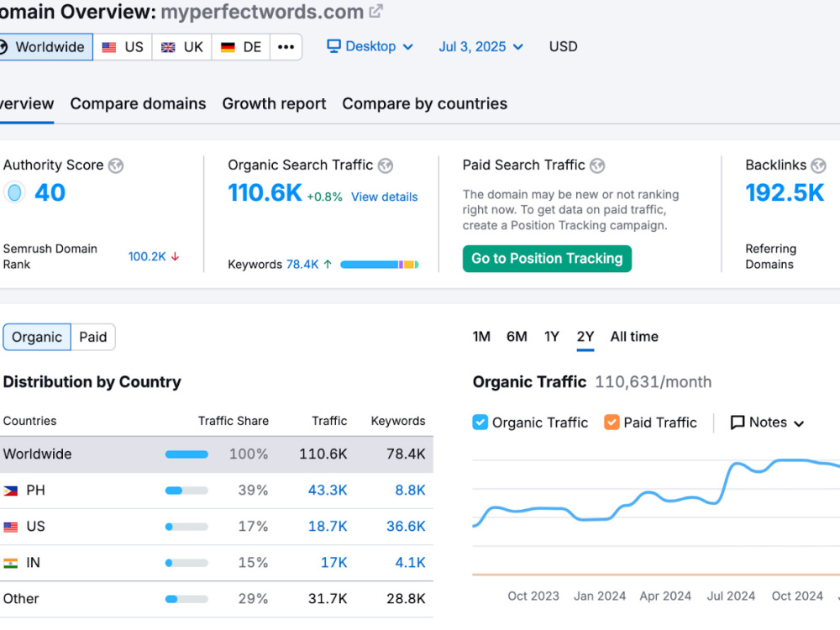Viewport: 840px width, 630px height.
Task: Click red down arrow by Semrush Domain Rank
Action: click(175, 256)
